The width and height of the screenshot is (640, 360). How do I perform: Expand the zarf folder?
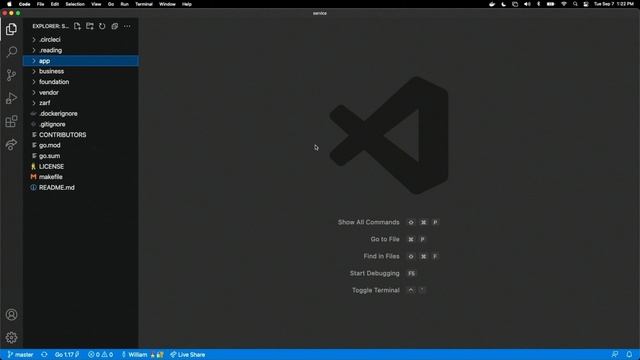(81, 103)
